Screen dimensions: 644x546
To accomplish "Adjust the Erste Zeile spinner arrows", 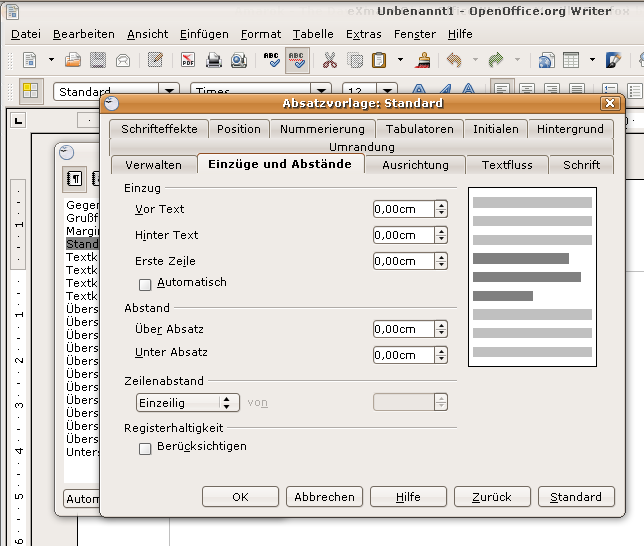I will [x=441, y=261].
